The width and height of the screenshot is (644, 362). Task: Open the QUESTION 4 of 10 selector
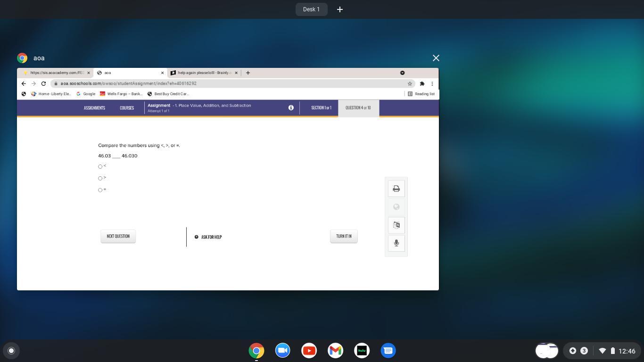tap(358, 108)
